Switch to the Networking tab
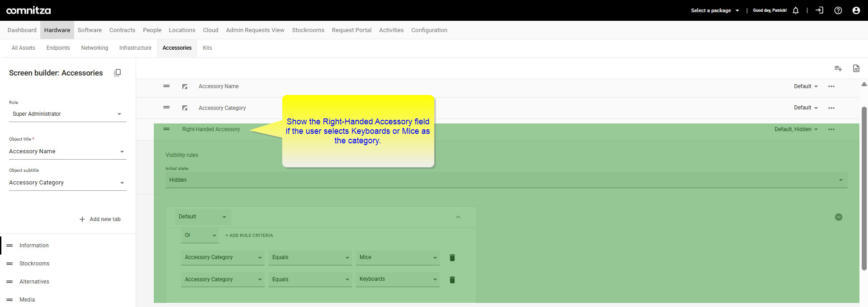 (x=95, y=48)
